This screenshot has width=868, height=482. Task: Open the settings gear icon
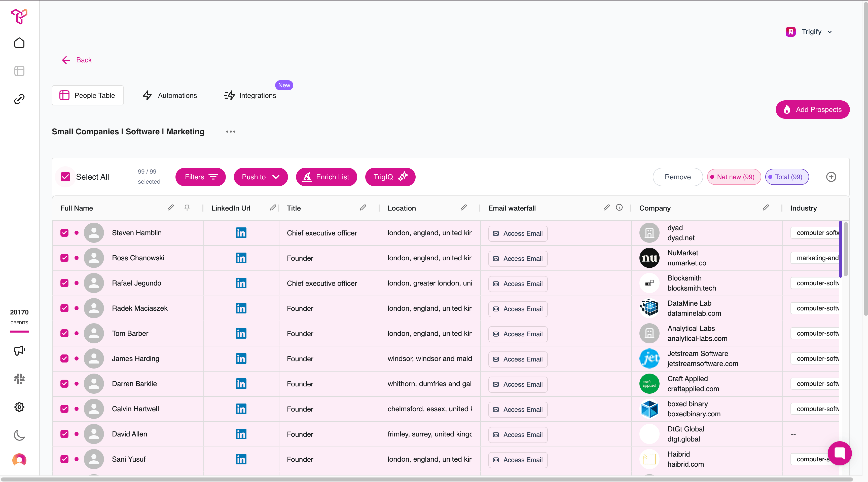click(19, 407)
